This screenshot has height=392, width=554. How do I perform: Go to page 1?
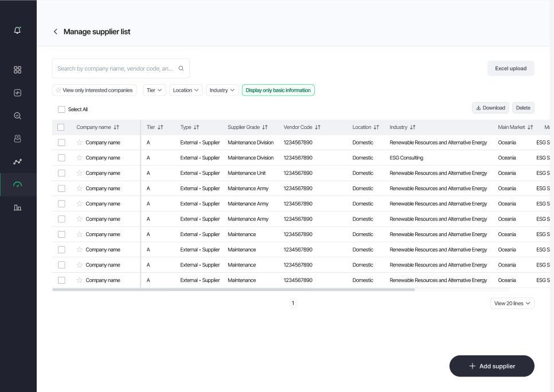(293, 303)
